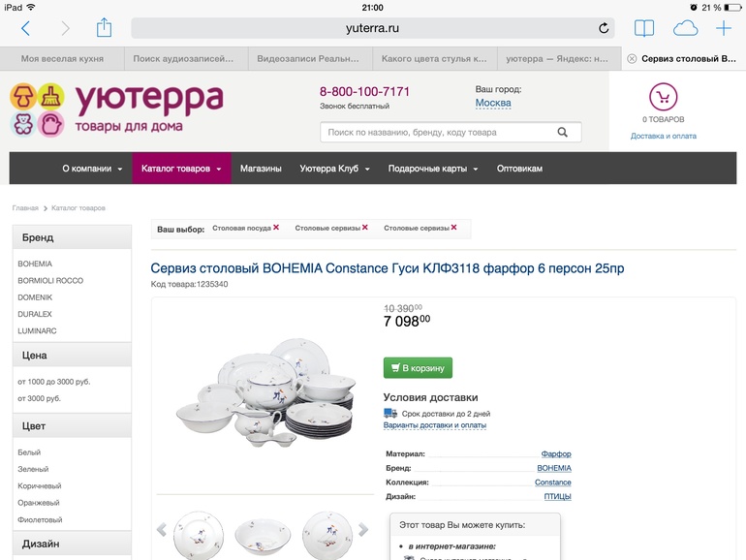Click the search magnifier icon
Image resolution: width=746 pixels, height=560 pixels.
[x=562, y=133]
